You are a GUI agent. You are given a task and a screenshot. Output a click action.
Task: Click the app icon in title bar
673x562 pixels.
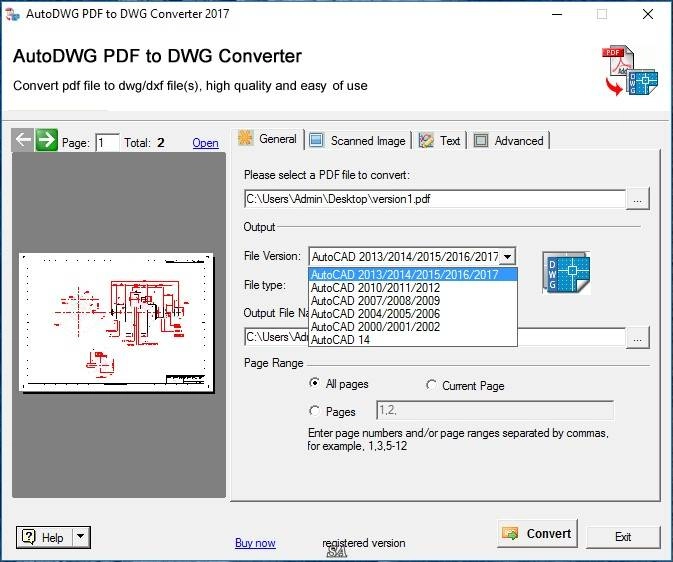coord(12,14)
